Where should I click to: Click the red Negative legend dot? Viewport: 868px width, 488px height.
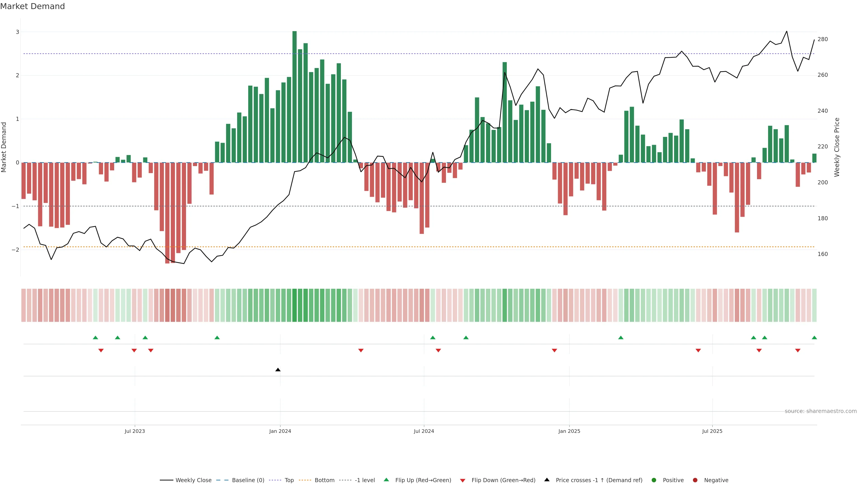(695, 480)
